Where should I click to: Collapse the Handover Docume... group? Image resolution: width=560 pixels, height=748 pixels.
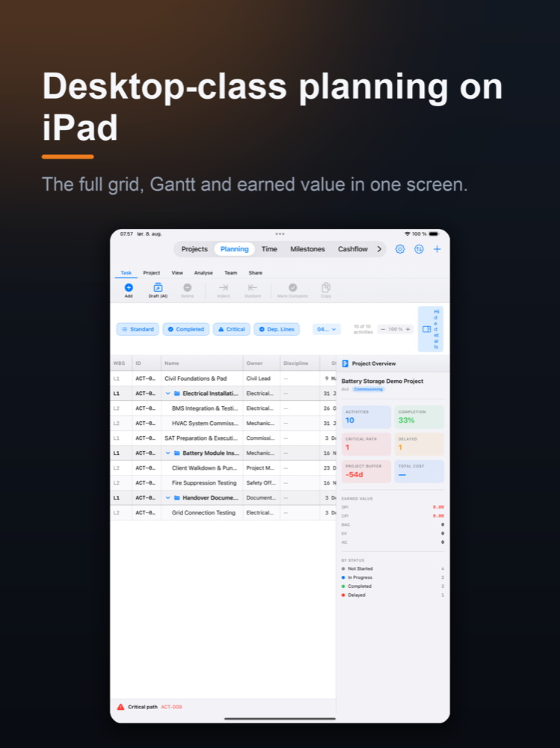tap(168, 498)
